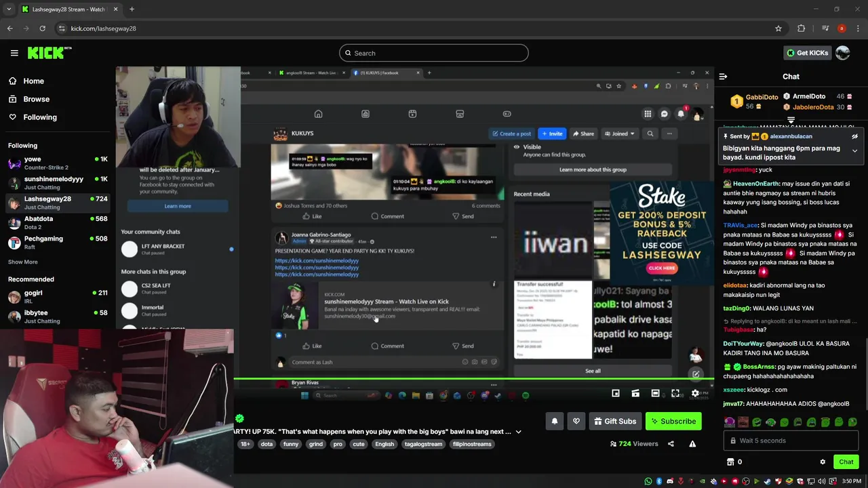The width and height of the screenshot is (868, 488).
Task: Open Chrome tab search dropdown
Action: pos(9,9)
